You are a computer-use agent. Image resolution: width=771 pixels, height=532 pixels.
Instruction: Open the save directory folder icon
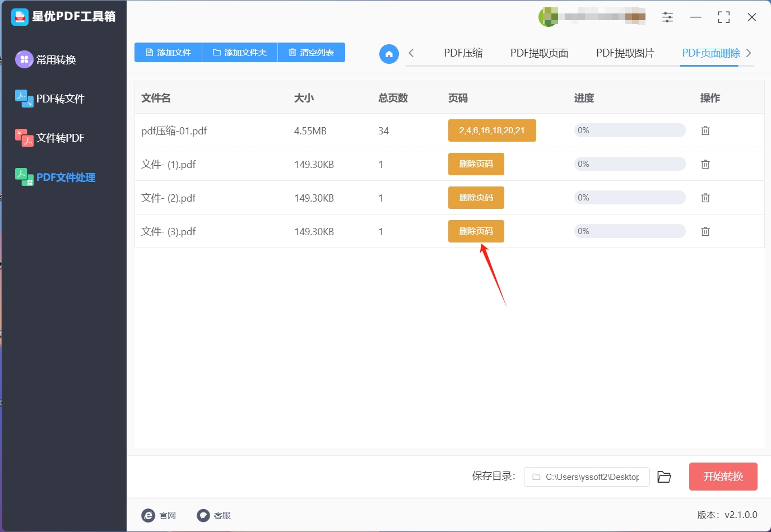tap(664, 477)
